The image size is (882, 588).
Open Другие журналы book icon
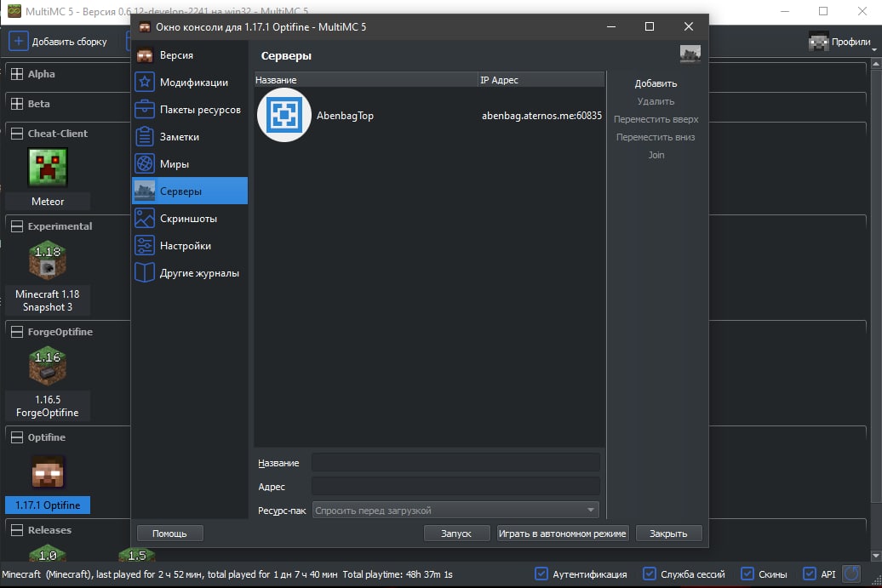point(145,272)
